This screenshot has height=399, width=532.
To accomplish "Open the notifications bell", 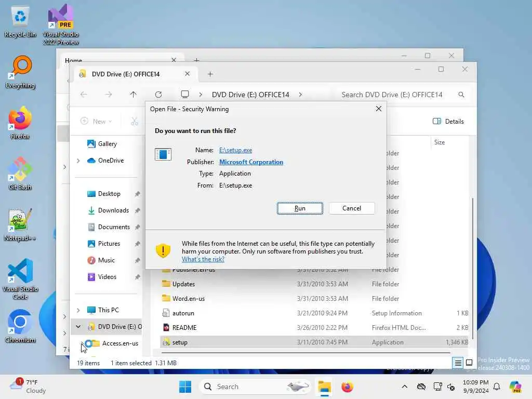I will (497, 387).
